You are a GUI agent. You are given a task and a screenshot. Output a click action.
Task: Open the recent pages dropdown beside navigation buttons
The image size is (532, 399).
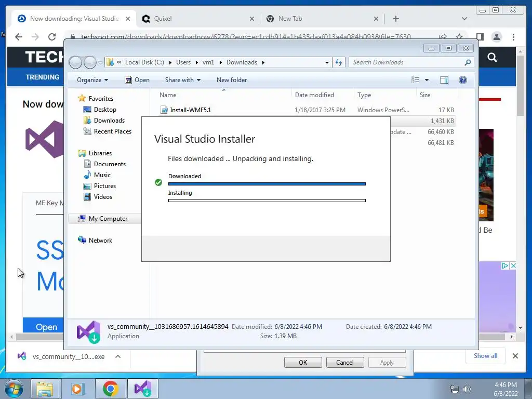tap(100, 63)
